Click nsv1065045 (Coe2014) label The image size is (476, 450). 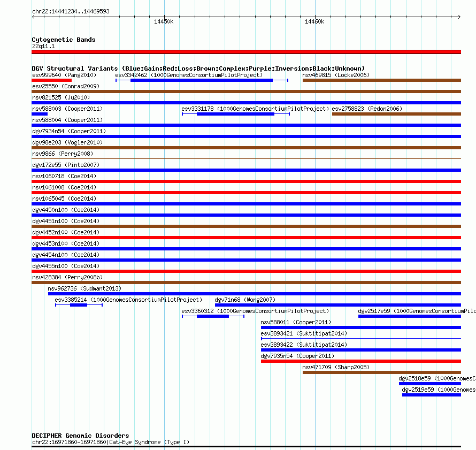tap(64, 199)
